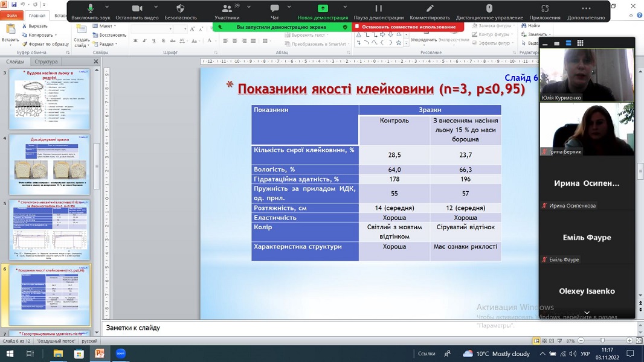This screenshot has height=362, width=644.
Task: Expand video settings arrow next to camera
Action: pos(156,7)
